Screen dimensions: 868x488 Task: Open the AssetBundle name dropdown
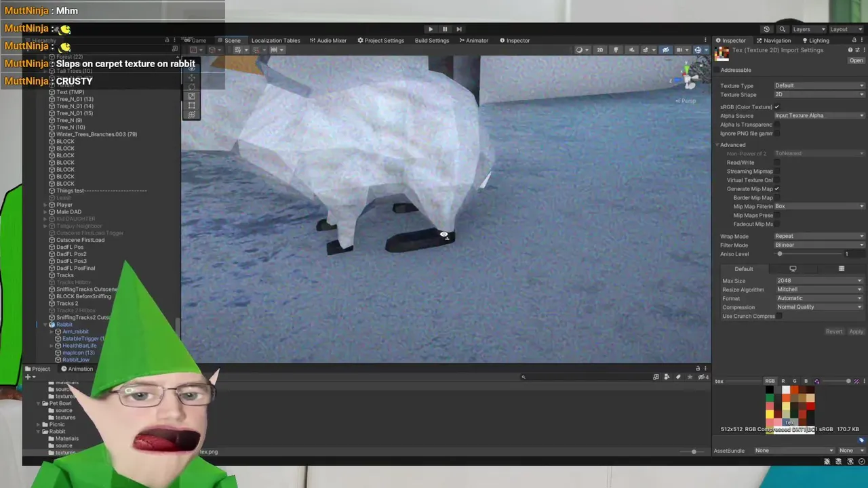pyautogui.click(x=793, y=451)
